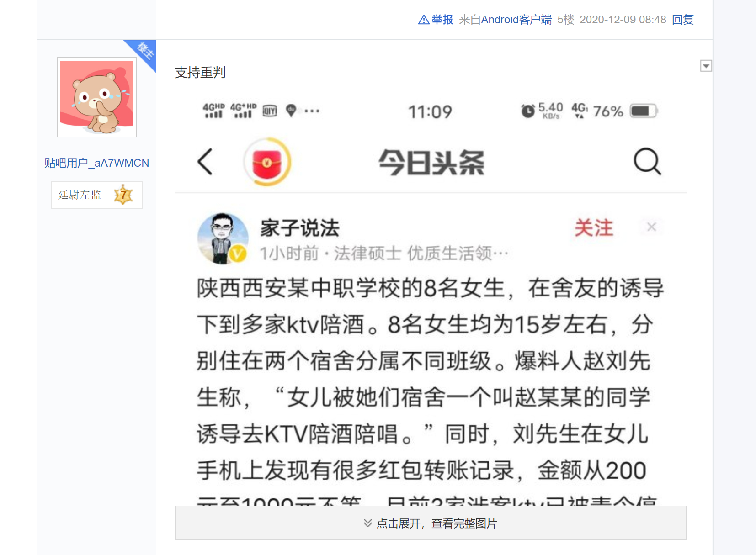Open the post options dropdown arrow
The height and width of the screenshot is (555, 756).
706,66
